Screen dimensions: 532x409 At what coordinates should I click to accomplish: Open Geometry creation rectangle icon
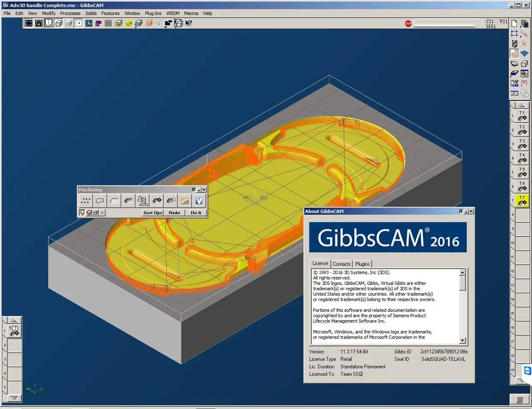pos(515,33)
